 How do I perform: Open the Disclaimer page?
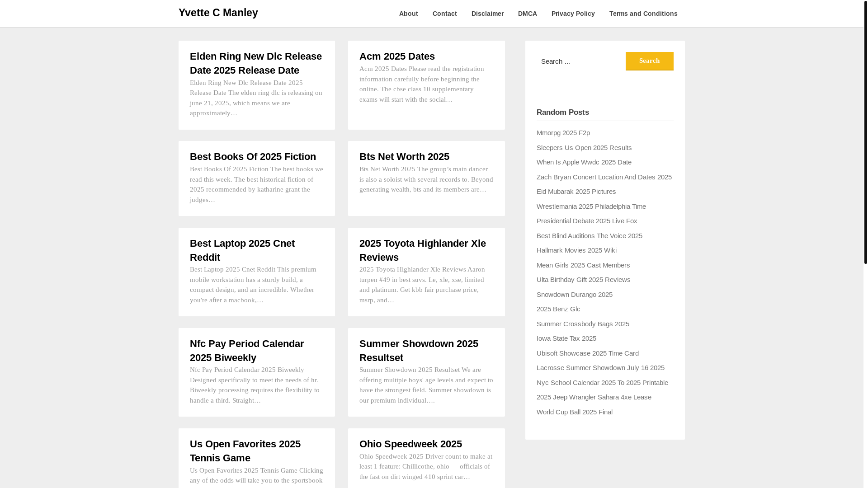[487, 14]
